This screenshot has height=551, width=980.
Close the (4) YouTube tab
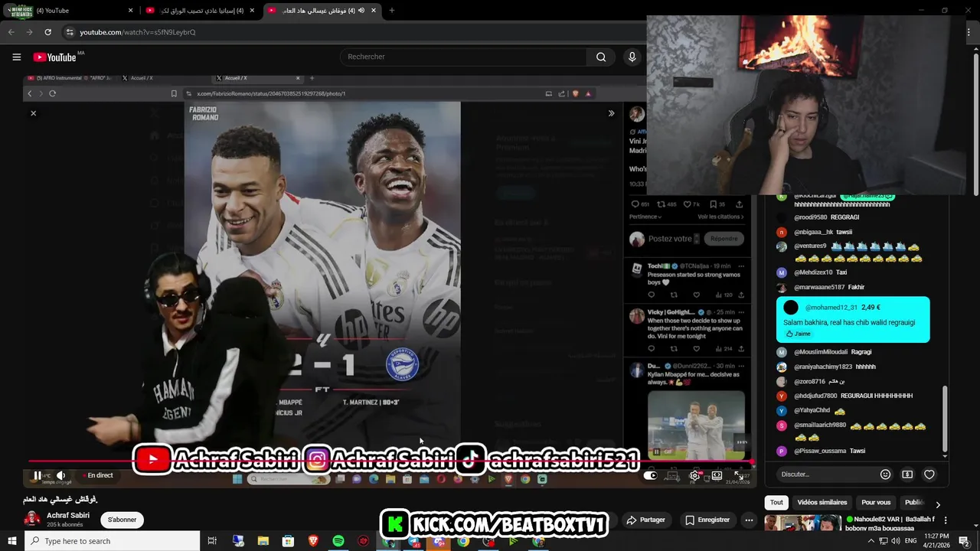click(130, 10)
